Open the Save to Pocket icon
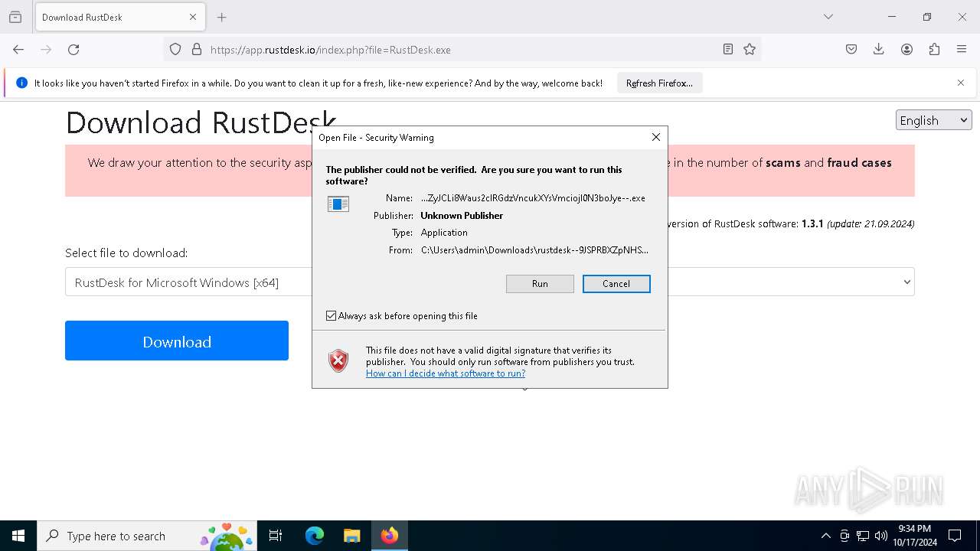The image size is (980, 551). pyautogui.click(x=851, y=49)
